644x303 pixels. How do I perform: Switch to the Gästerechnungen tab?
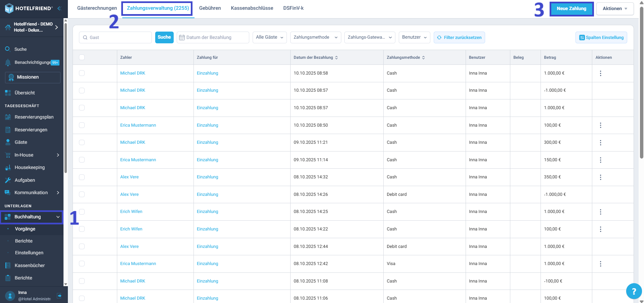coord(97,8)
